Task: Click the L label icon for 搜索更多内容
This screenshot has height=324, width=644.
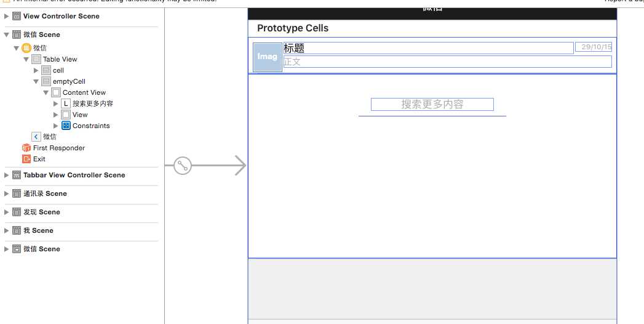Action: [66, 103]
